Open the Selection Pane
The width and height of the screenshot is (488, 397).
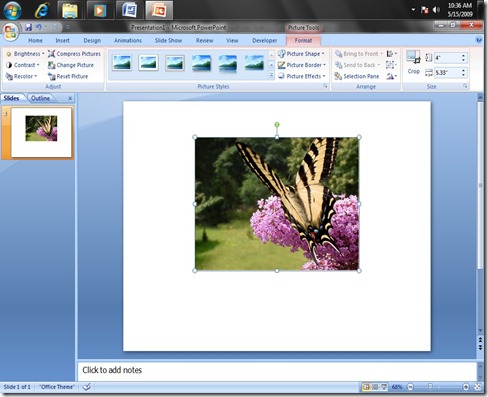(x=357, y=76)
